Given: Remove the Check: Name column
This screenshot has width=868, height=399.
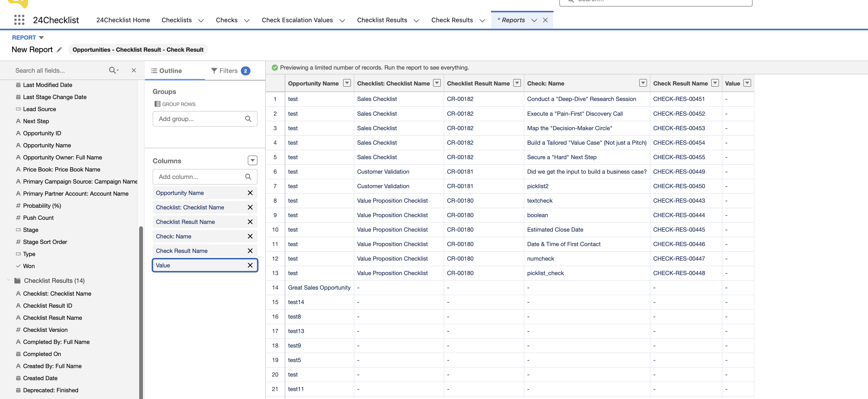Looking at the screenshot, I should [x=250, y=236].
